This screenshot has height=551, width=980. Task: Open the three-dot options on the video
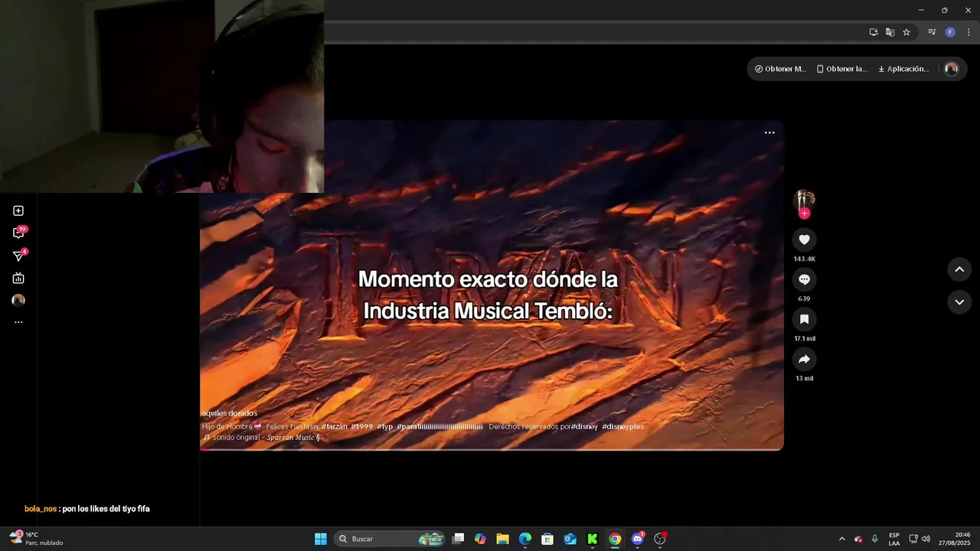(x=769, y=132)
